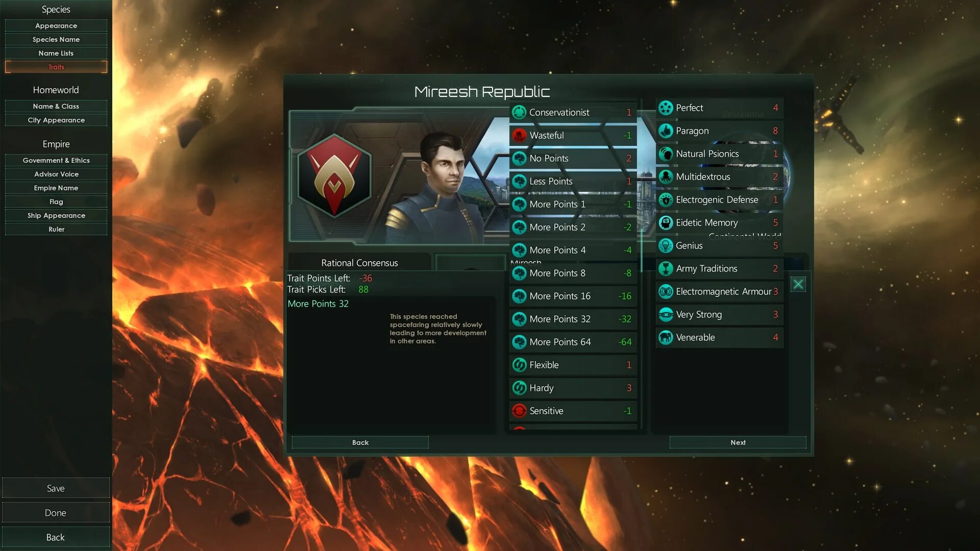Select the red Wasteful trait icon
Viewport: 980px width, 551px height.
click(519, 135)
